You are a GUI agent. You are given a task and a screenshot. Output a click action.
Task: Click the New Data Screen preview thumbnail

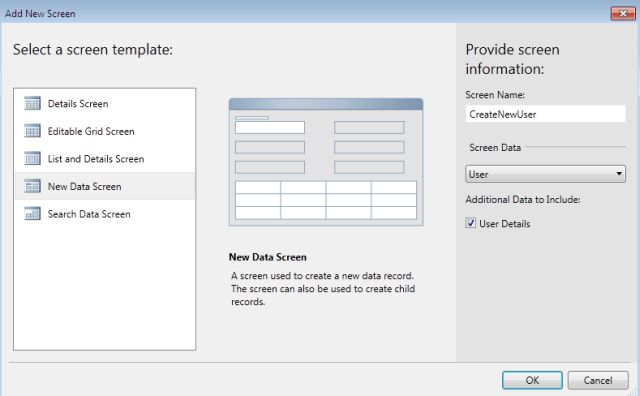pyautogui.click(x=326, y=162)
